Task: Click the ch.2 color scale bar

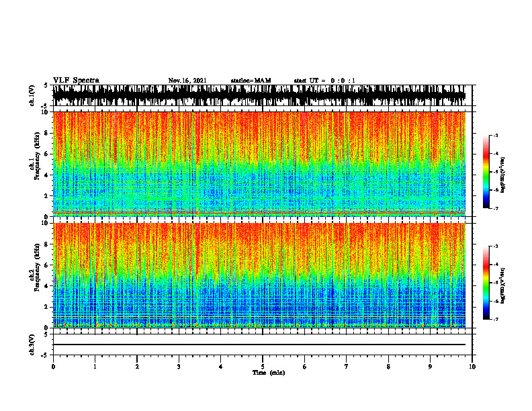Action: (486, 283)
